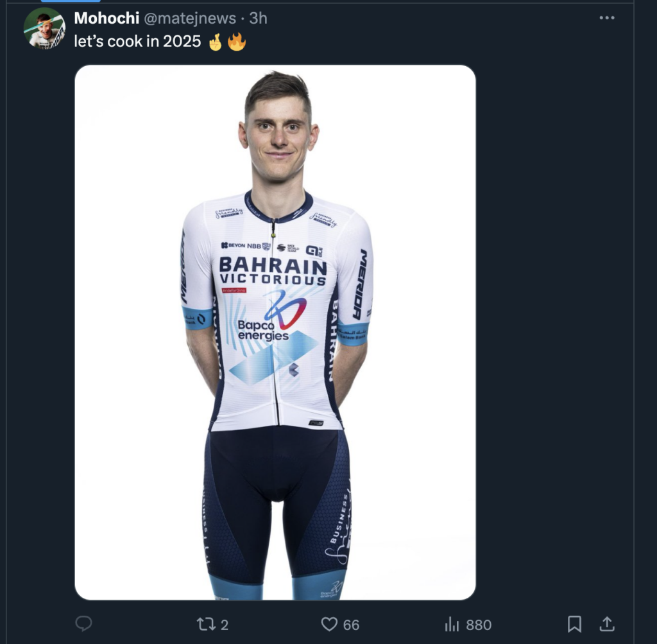Click the fire emoji in the post
The width and height of the screenshot is (657, 644).
(237, 42)
